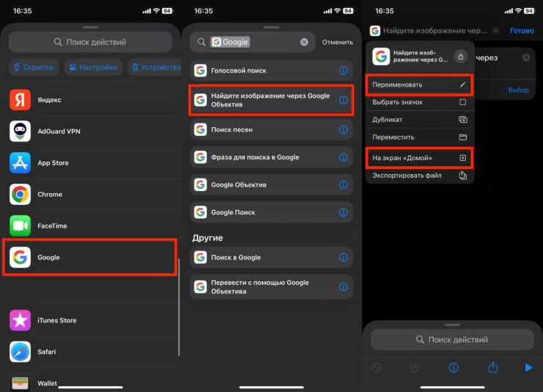The width and height of the screenshot is (543, 392).
Task: Run the shortcut with play button
Action: [528, 368]
